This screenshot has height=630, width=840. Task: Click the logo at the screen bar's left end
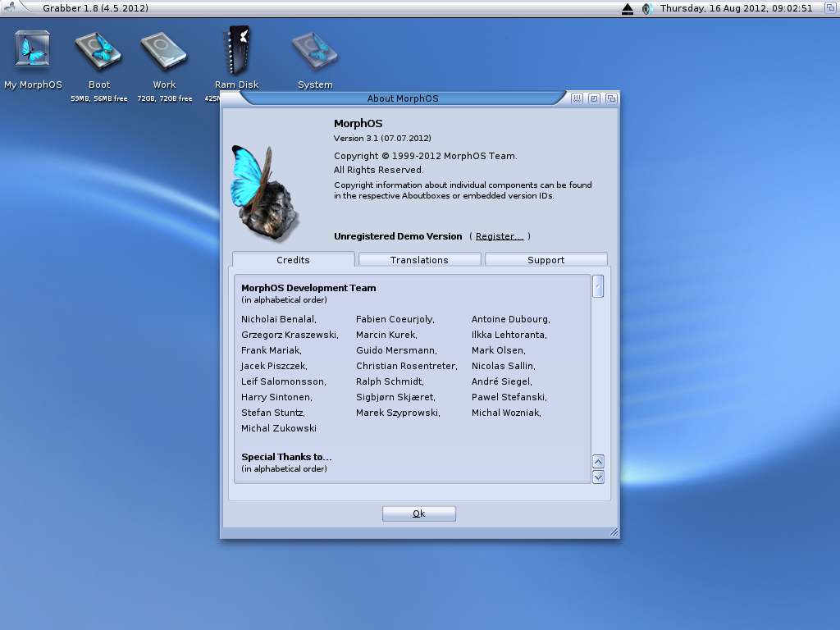(9, 7)
